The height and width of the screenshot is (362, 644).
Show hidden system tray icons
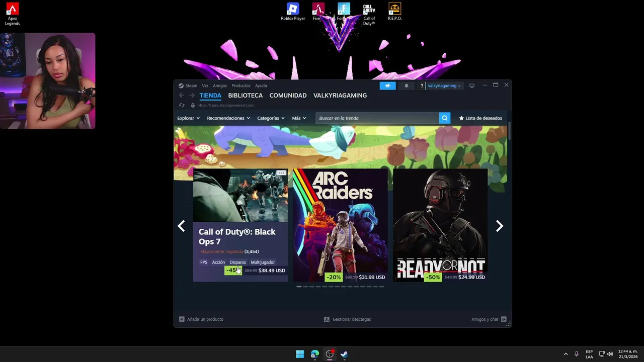pyautogui.click(x=566, y=354)
